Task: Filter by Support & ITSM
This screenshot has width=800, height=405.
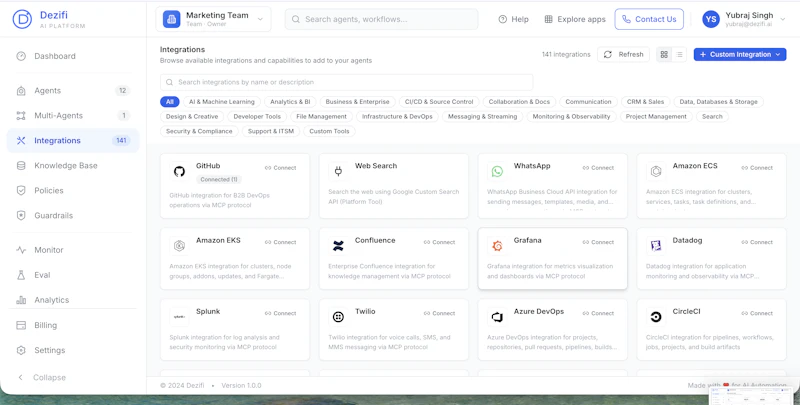Action: click(x=271, y=131)
